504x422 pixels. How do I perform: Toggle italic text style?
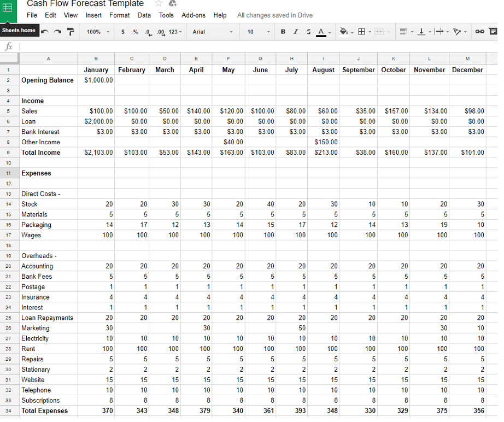click(x=296, y=32)
